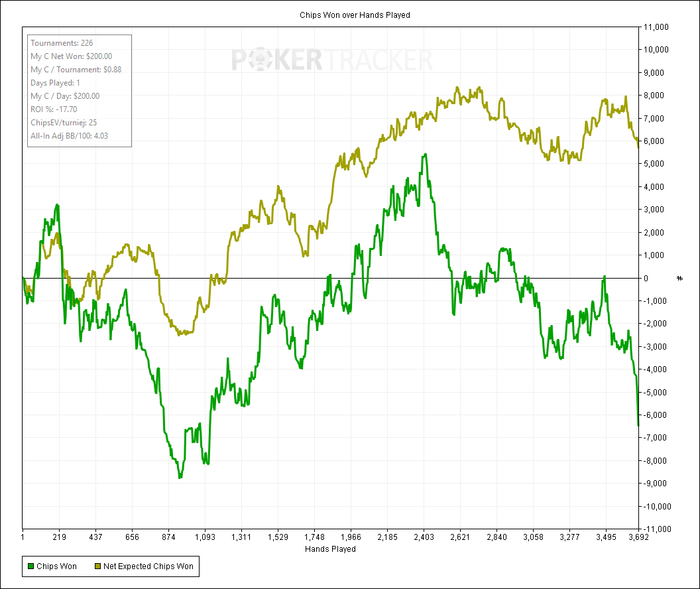Click the 'Tournaments: 226' stat line
The image size is (700, 589).
click(62, 43)
